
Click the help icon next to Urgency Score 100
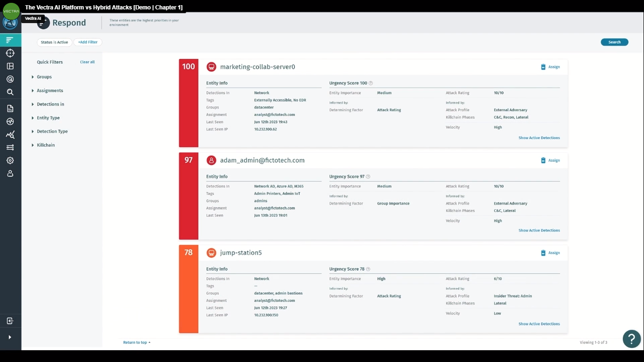click(371, 83)
